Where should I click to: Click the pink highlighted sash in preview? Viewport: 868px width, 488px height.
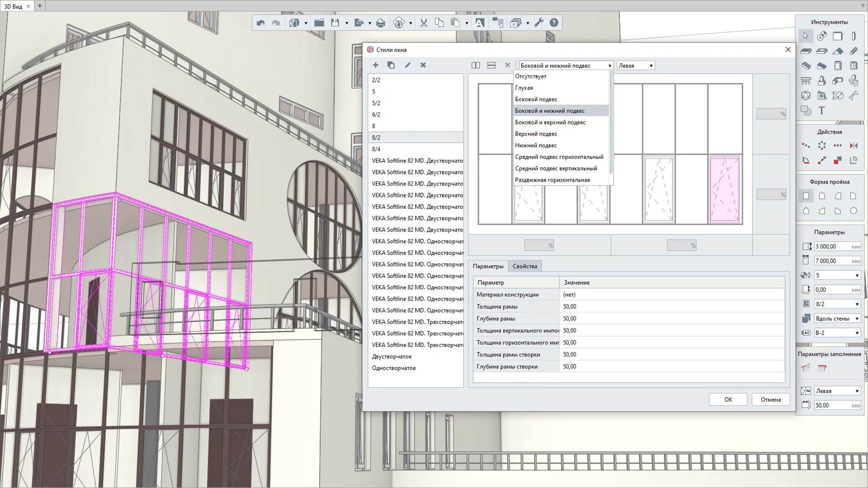[724, 189]
